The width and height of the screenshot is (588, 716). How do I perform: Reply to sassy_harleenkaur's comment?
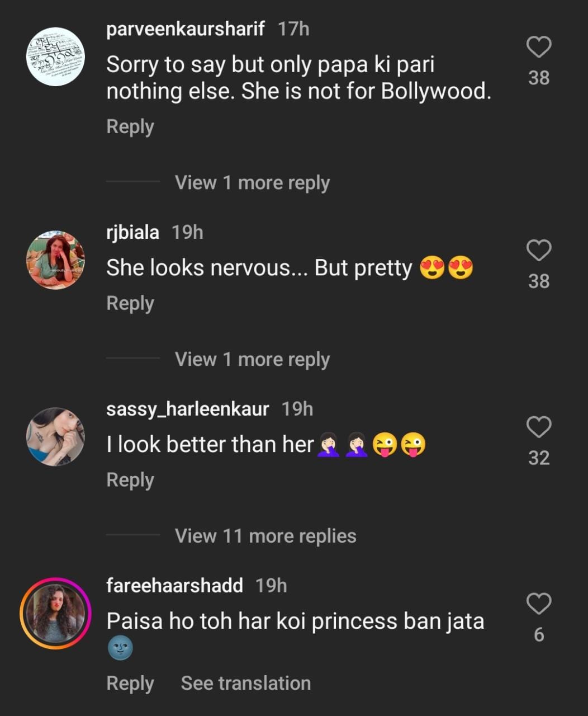click(x=130, y=481)
